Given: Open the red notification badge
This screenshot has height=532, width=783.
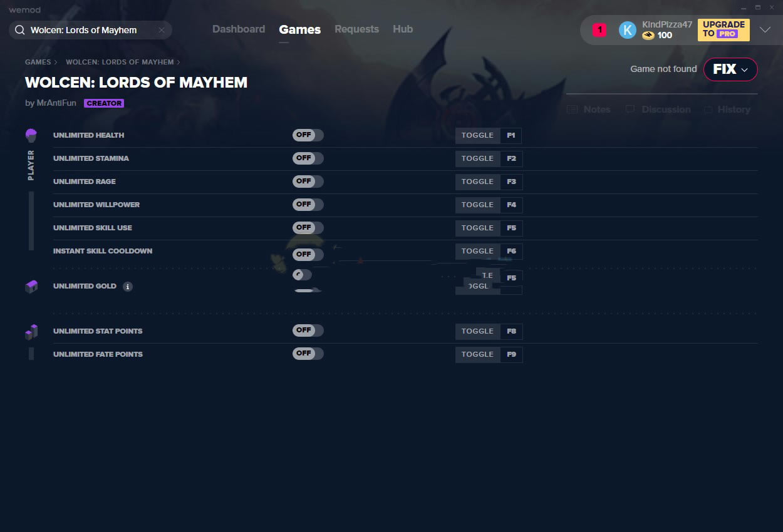Looking at the screenshot, I should coord(599,30).
